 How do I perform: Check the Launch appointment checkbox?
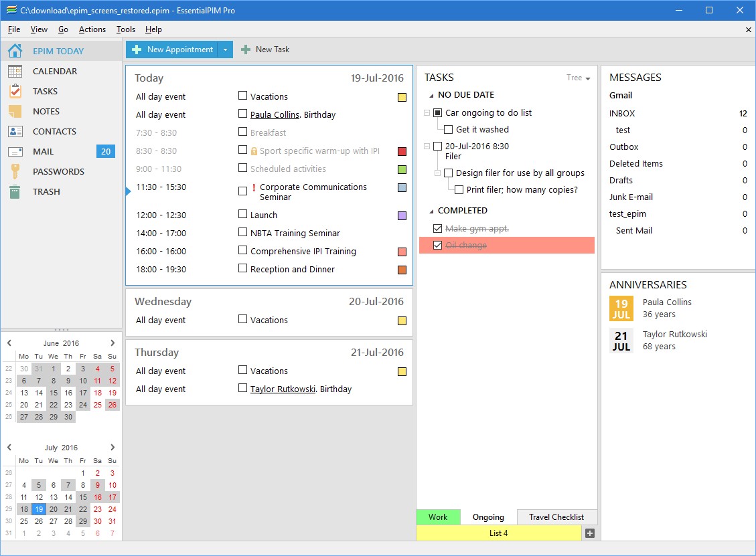243,214
